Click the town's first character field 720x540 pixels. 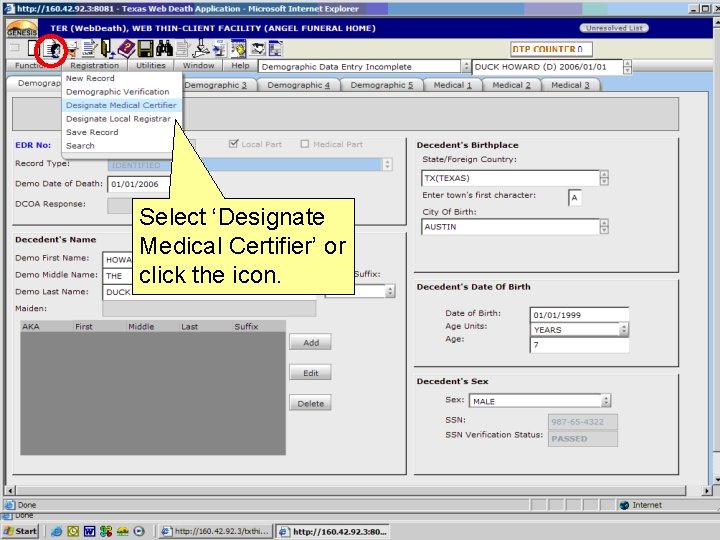coord(574,197)
